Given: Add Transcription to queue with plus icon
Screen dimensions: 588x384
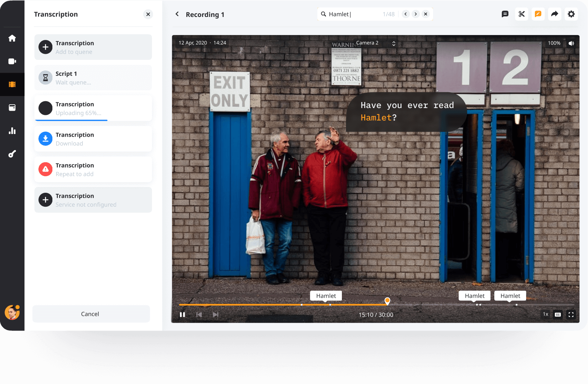Looking at the screenshot, I should tap(46, 47).
